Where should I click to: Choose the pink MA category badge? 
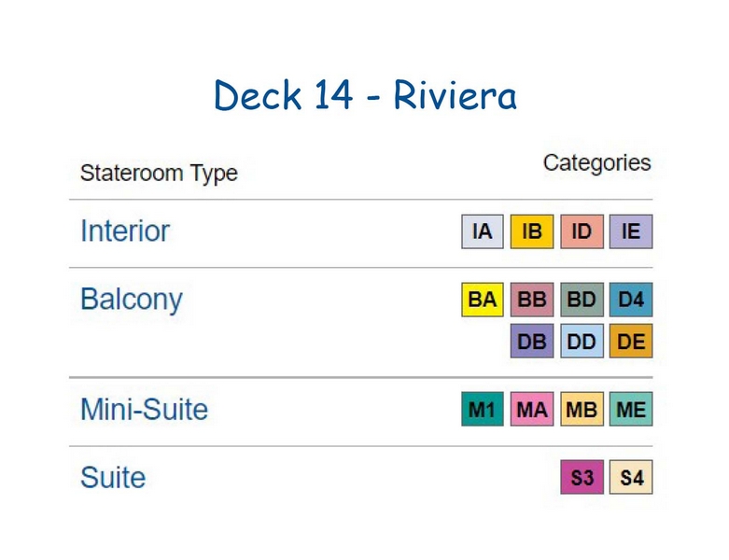[532, 409]
